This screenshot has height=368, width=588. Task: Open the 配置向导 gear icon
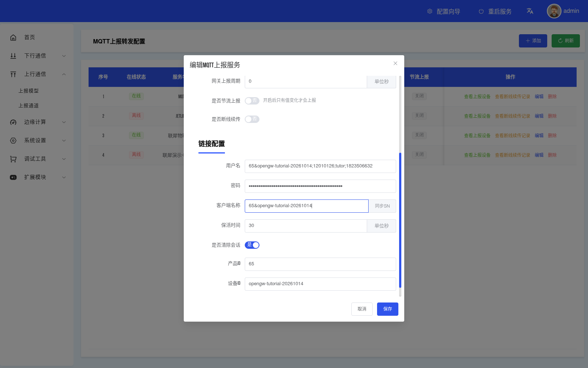coord(430,11)
